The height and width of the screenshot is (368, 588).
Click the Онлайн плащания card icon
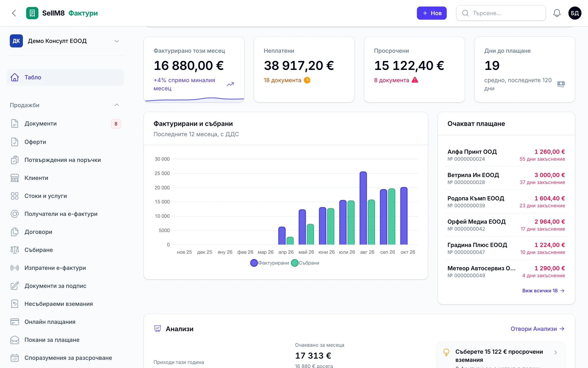[15, 322]
